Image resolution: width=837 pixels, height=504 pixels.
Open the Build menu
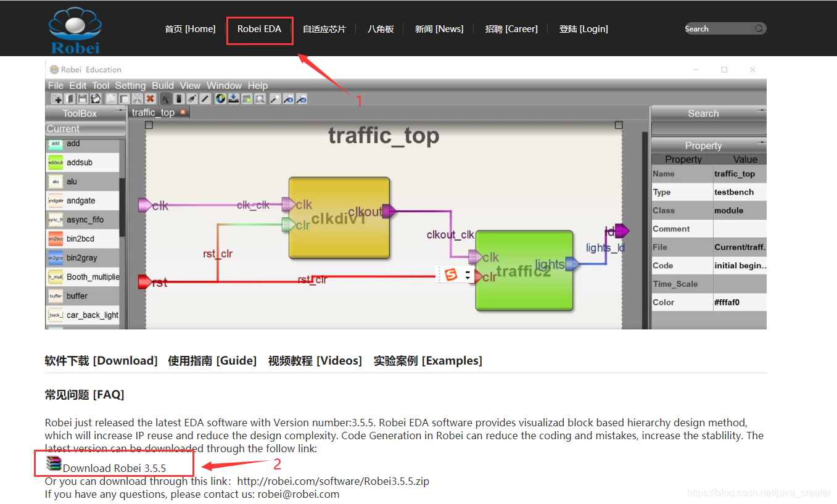tap(163, 86)
